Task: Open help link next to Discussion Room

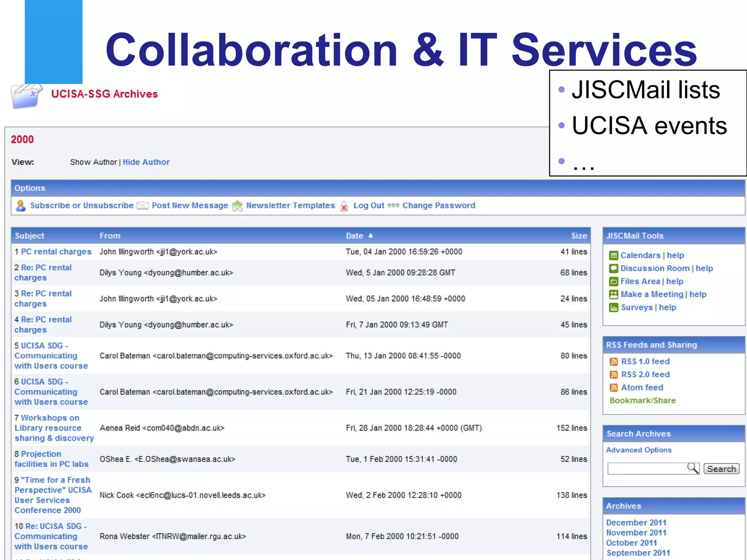Action: pos(704,269)
